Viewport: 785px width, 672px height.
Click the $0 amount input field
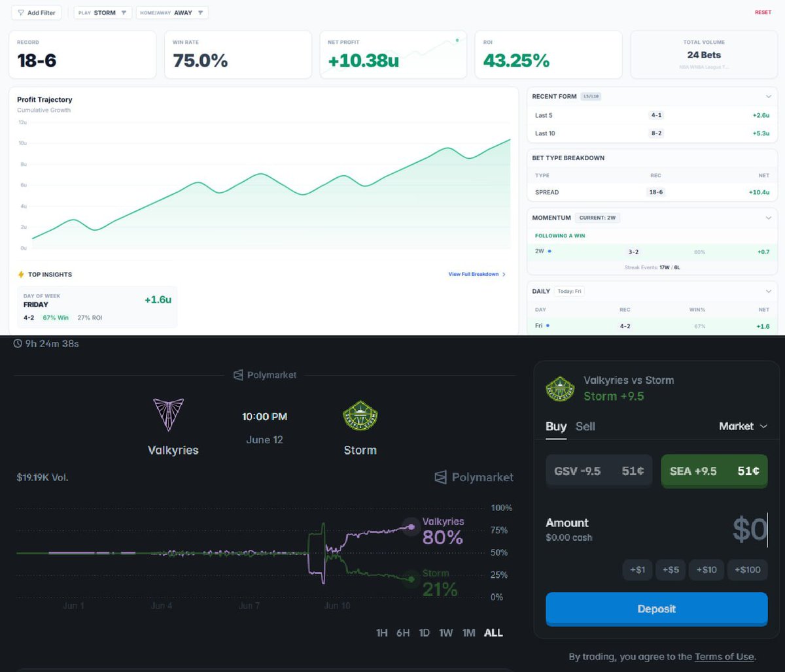click(749, 529)
